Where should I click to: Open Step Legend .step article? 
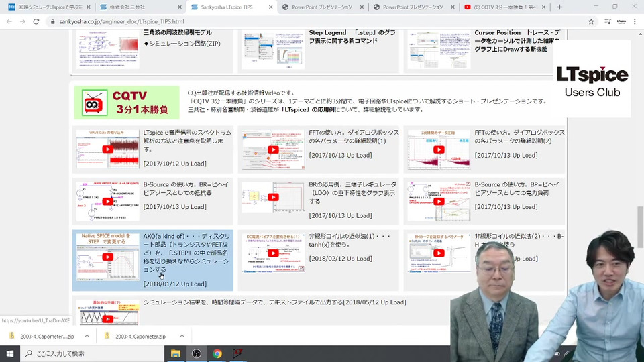352,36
